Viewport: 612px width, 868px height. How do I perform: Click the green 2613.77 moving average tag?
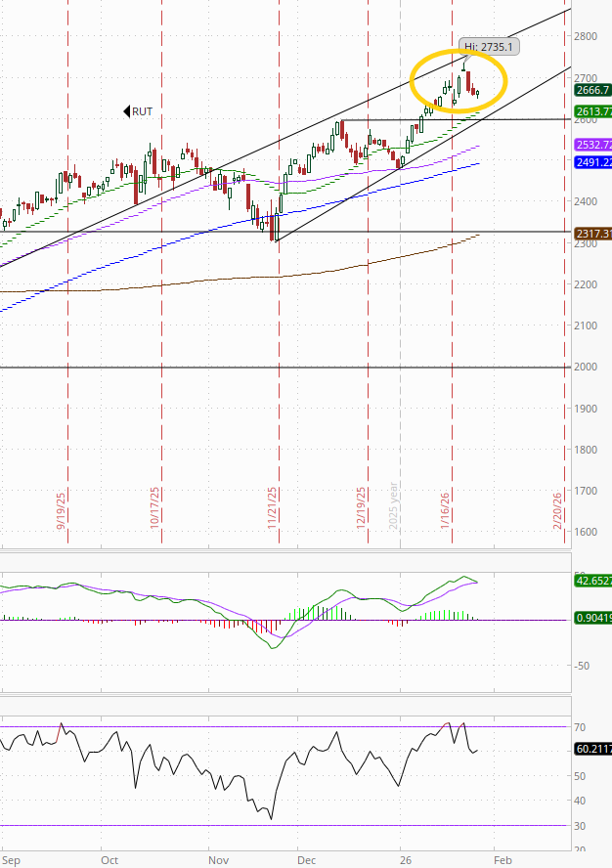(593, 111)
